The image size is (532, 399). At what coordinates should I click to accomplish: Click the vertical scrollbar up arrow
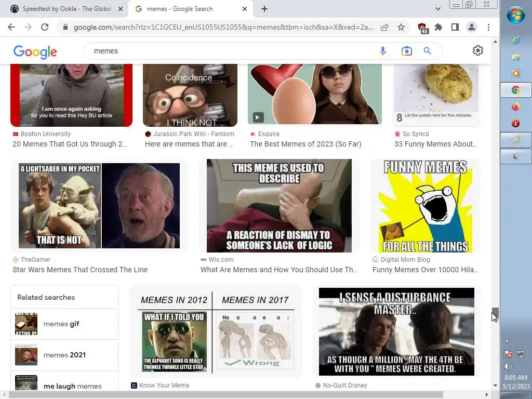495,42
